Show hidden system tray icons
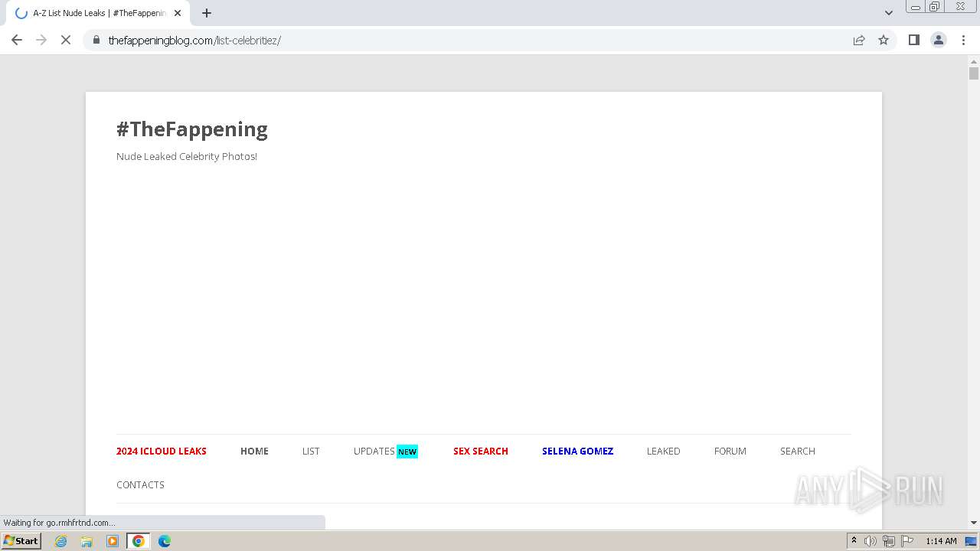This screenshot has height=551, width=980. (x=854, y=541)
